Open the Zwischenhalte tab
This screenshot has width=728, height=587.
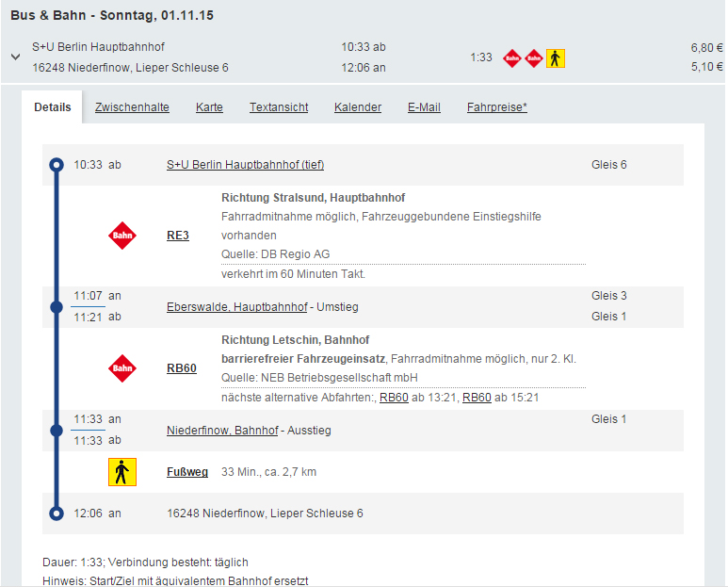click(132, 107)
